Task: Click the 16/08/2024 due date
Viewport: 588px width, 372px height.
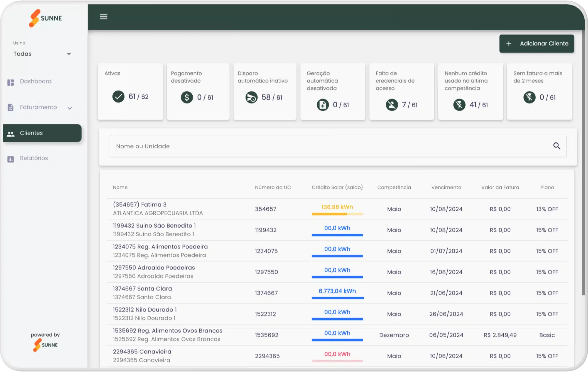Action: (446, 272)
